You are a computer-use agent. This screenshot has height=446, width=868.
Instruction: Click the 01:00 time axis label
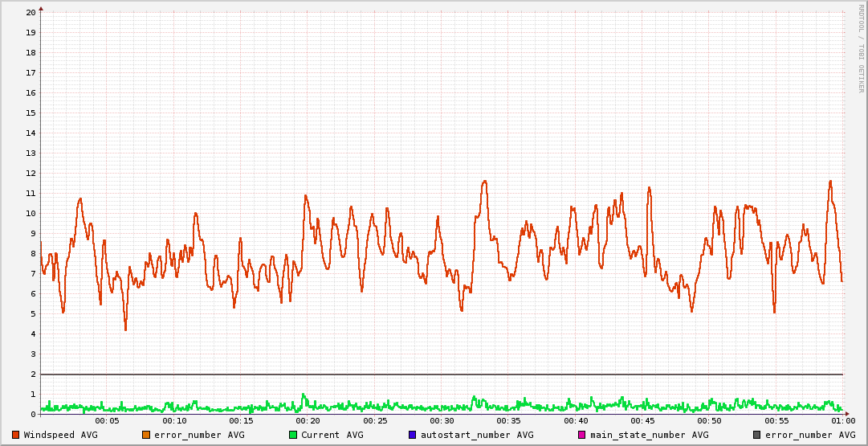(x=842, y=420)
